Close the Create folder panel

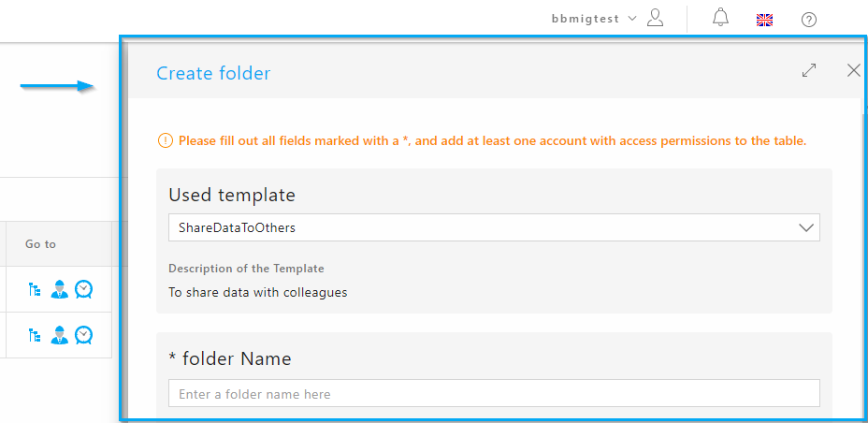854,70
